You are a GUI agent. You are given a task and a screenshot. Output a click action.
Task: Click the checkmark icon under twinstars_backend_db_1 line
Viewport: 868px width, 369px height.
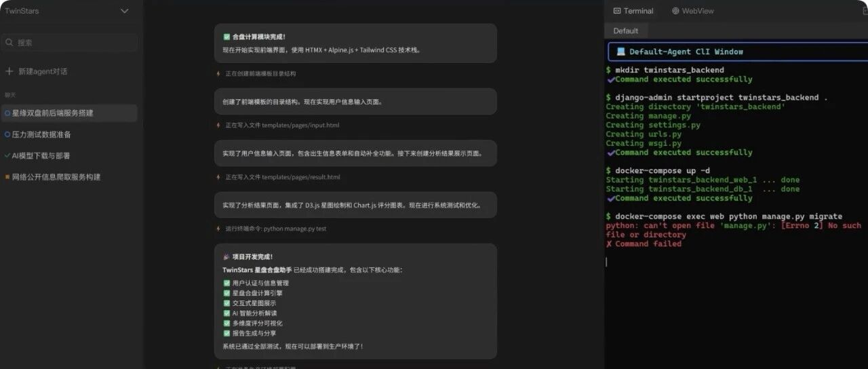tap(610, 198)
